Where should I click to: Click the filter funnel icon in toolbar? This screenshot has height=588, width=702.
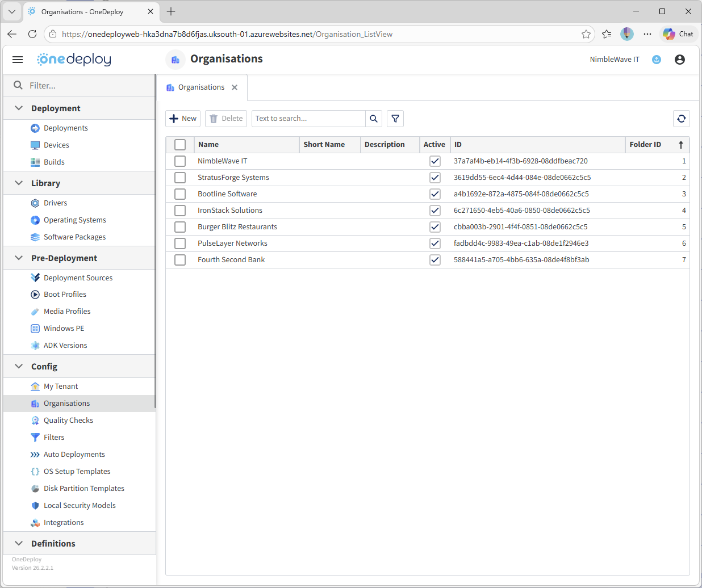395,119
